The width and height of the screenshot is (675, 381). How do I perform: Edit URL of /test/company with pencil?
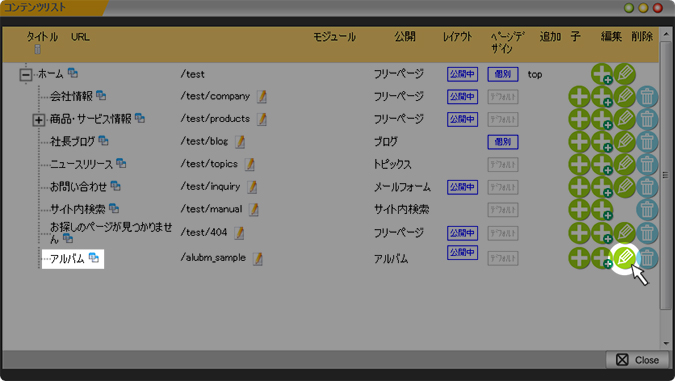click(x=262, y=96)
